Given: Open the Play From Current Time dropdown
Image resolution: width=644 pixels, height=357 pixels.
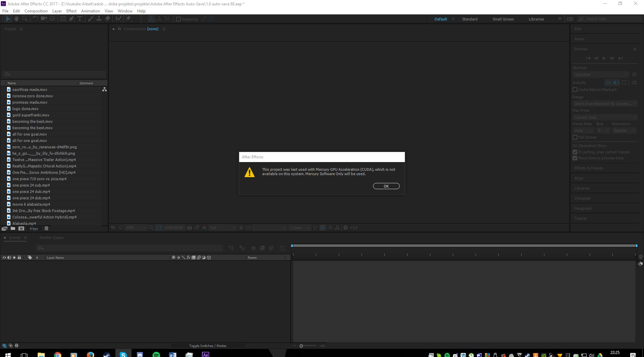Looking at the screenshot, I should (605, 117).
